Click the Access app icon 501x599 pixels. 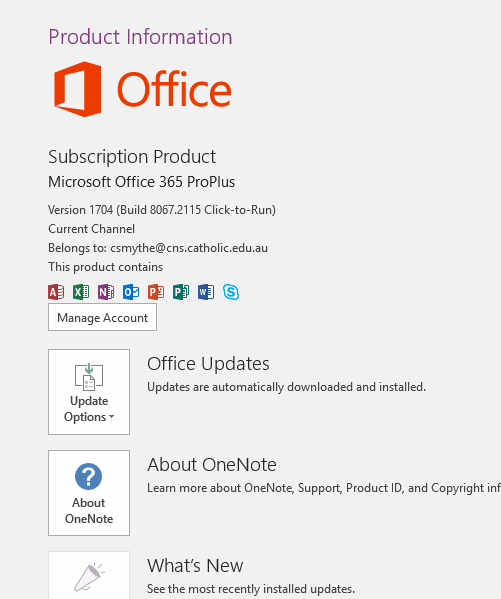click(56, 292)
